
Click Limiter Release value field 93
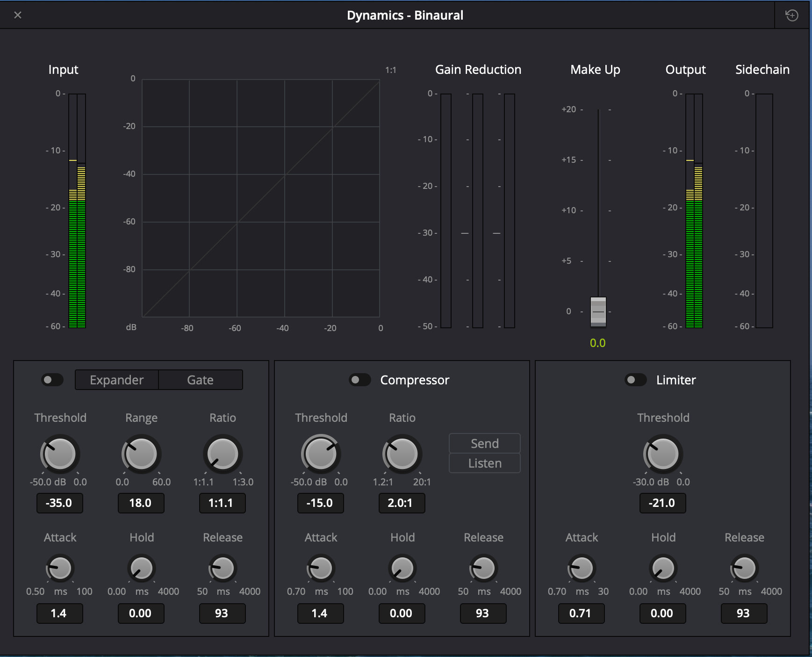(x=744, y=614)
